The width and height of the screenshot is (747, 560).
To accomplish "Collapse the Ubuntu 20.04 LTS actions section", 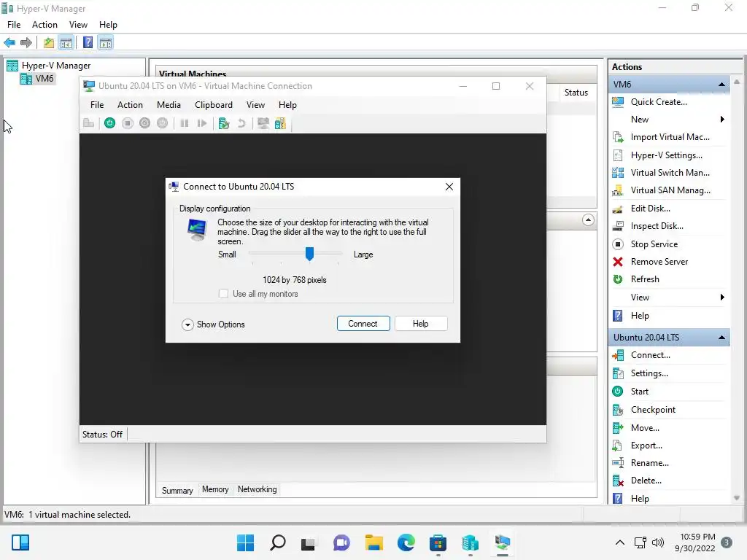I will [x=721, y=338].
